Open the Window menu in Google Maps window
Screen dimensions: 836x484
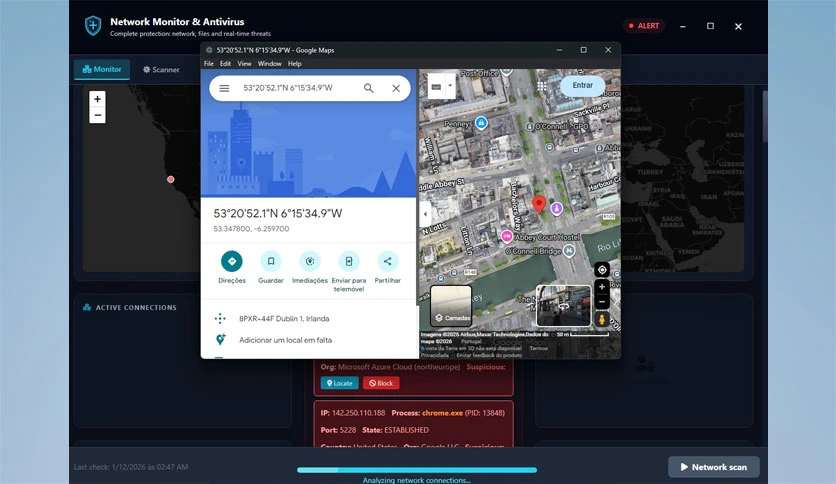(x=269, y=63)
